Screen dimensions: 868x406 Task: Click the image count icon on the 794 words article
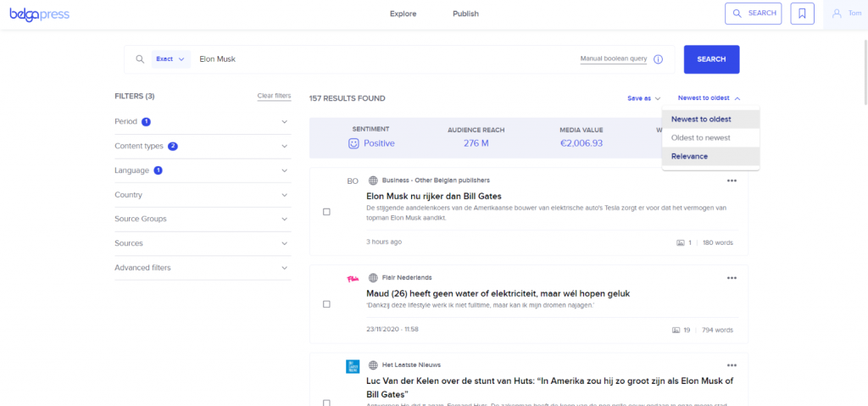click(x=676, y=330)
